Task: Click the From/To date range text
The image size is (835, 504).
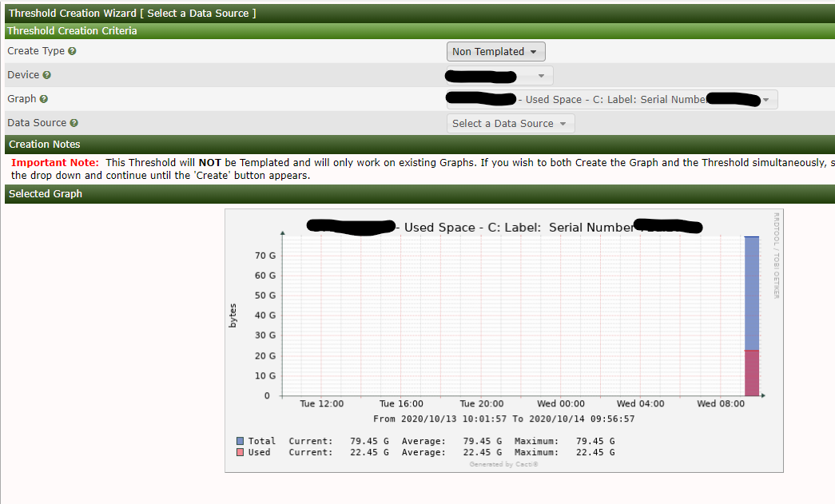Action: (x=503, y=419)
